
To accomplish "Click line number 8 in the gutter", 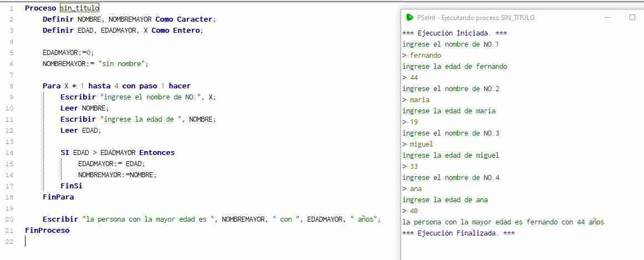I will click(x=11, y=86).
